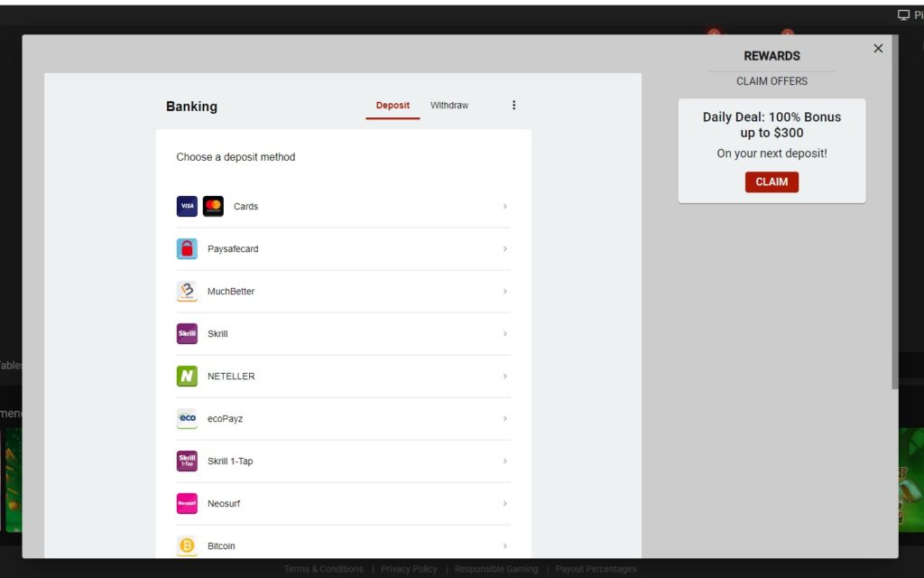Screen dimensions: 924x578
Task: Expand the Bitcoin row chevron
Action: pos(505,546)
